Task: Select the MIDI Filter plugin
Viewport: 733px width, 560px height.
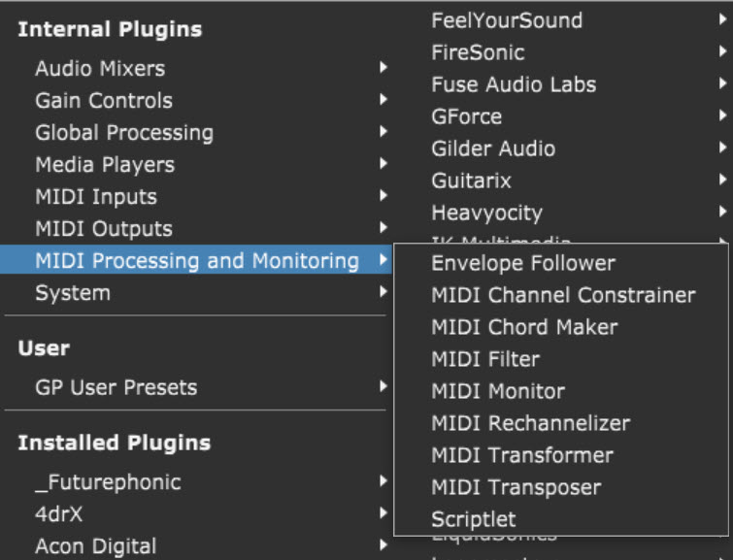Action: coord(485,359)
